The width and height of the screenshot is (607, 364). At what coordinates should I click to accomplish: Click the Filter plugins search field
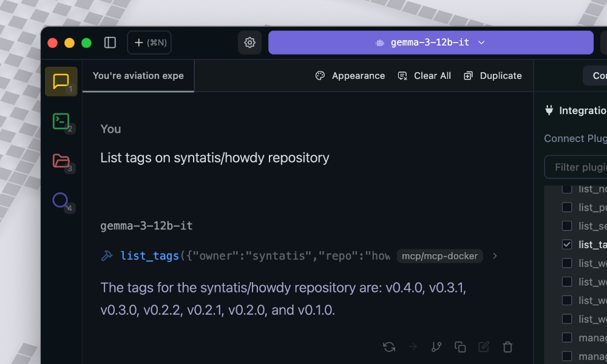(x=575, y=167)
